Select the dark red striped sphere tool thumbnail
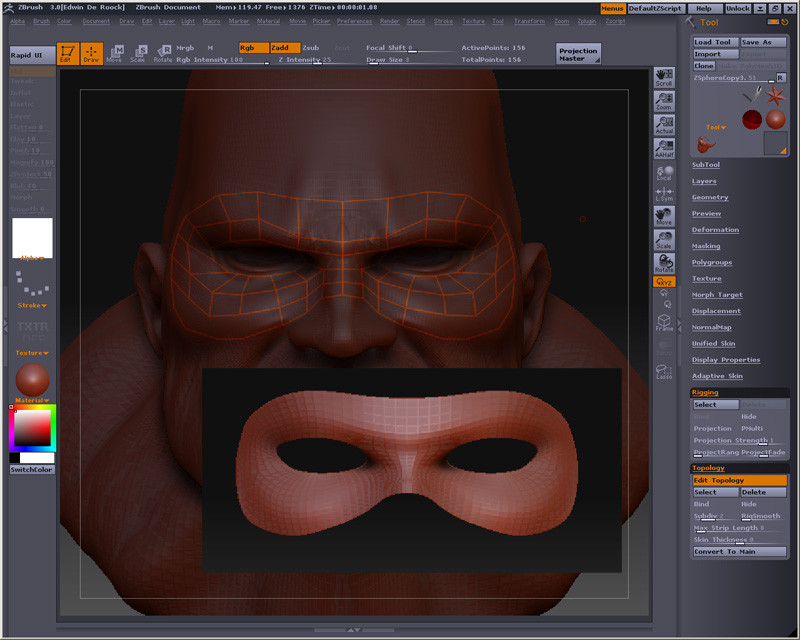This screenshot has height=640, width=800. 752,119
